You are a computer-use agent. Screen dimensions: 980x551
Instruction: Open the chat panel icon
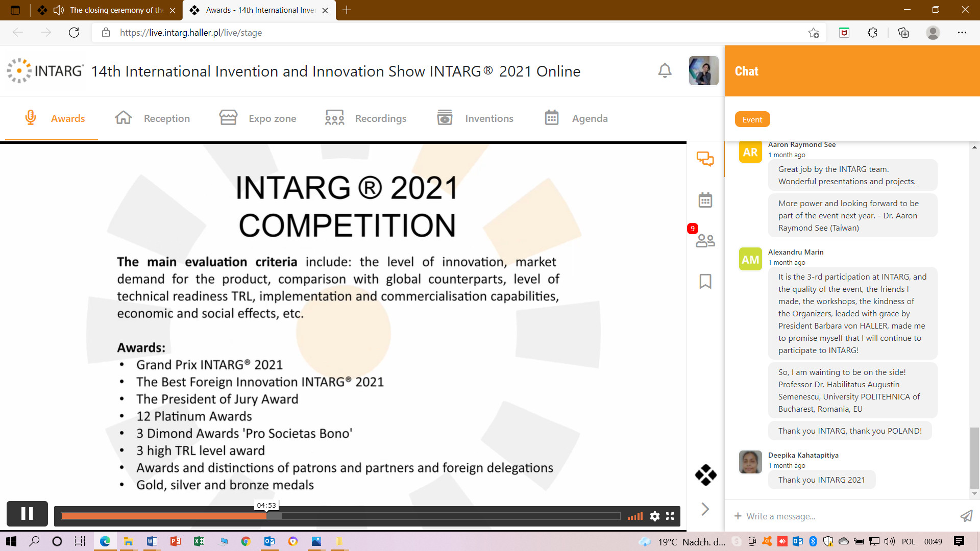705,159
